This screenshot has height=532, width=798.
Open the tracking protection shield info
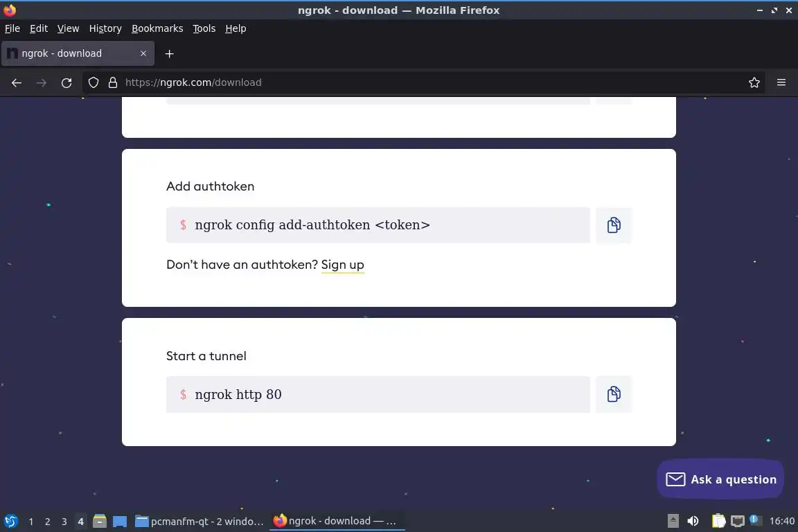93,82
